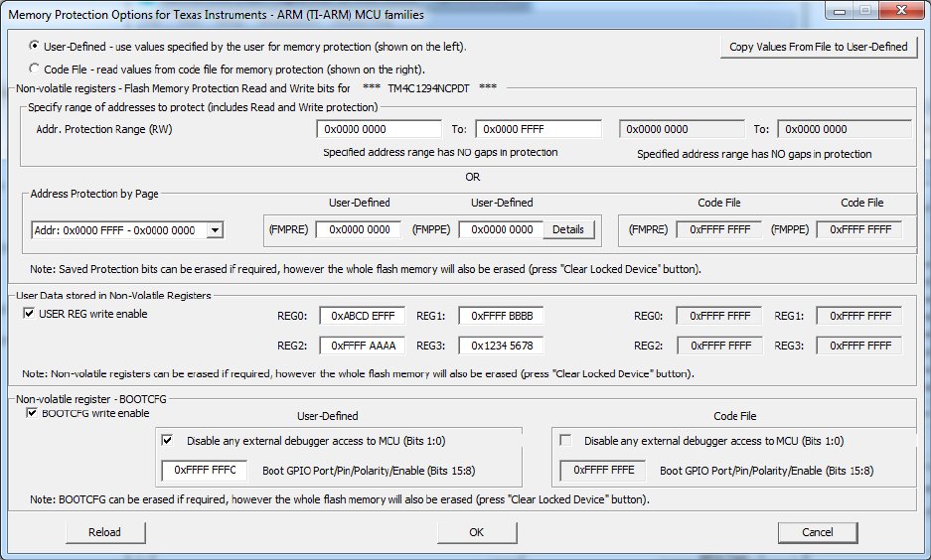Click user-defined BOOTCFG field 0xFFFF FFFC
Screen dimensions: 931x560
pyautogui.click(x=205, y=471)
